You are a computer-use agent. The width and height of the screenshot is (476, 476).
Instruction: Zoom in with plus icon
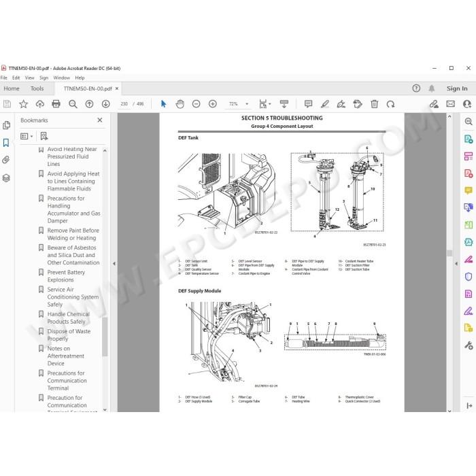tap(212, 104)
